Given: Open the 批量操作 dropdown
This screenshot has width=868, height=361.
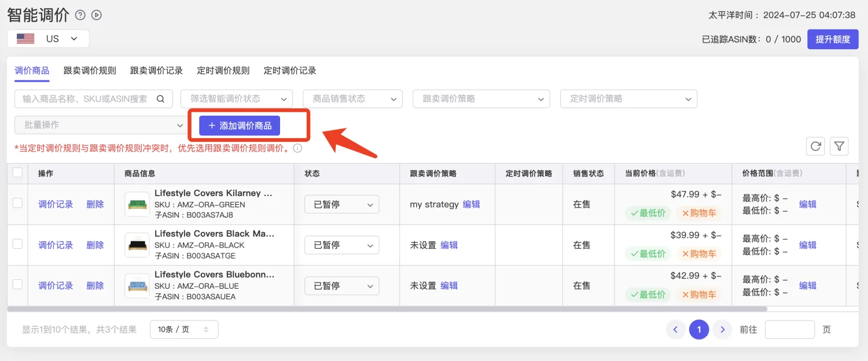Looking at the screenshot, I should 100,125.
